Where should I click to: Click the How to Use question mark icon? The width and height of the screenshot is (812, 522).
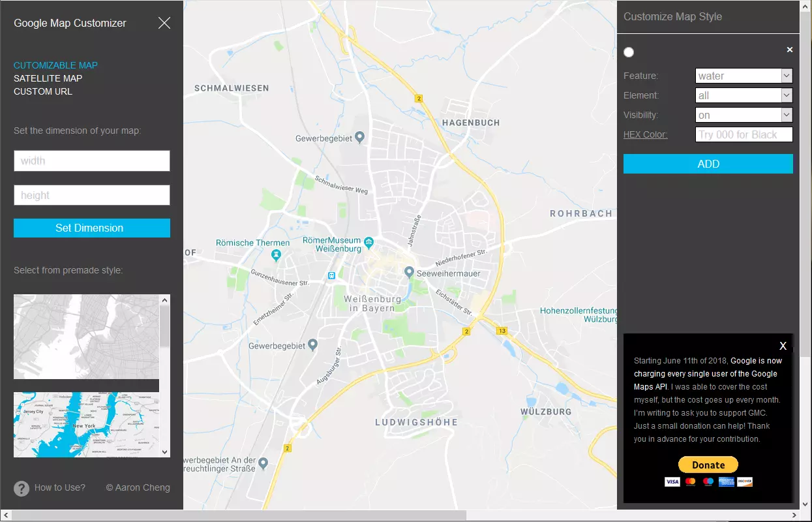tap(22, 488)
